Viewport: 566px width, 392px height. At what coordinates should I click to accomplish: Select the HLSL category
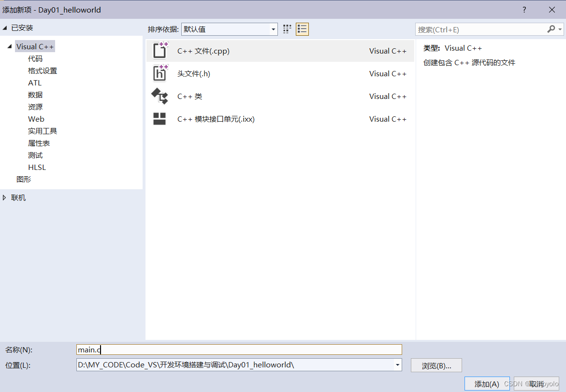click(37, 168)
